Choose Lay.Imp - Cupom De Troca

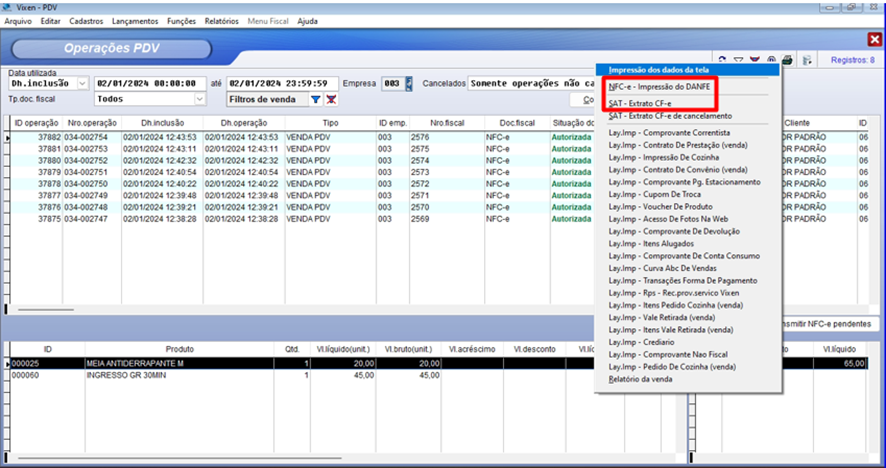click(x=656, y=194)
